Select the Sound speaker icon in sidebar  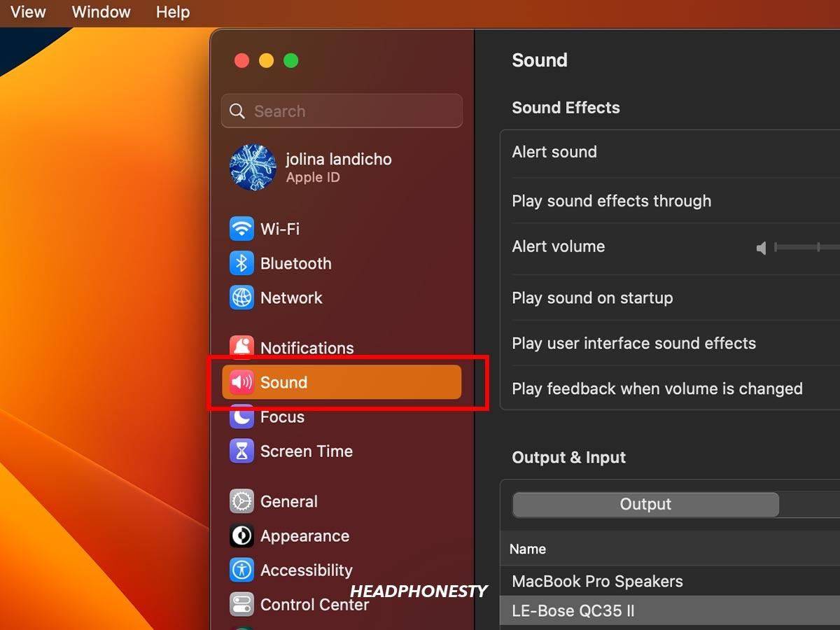[241, 382]
